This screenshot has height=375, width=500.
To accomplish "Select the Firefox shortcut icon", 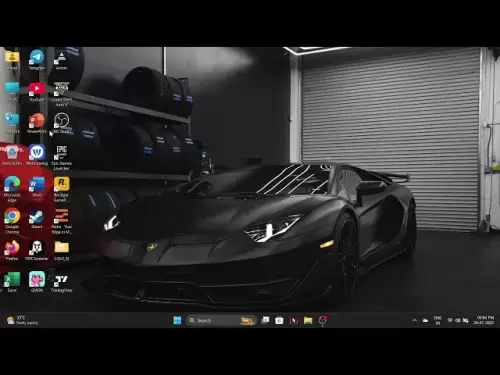I will [12, 250].
